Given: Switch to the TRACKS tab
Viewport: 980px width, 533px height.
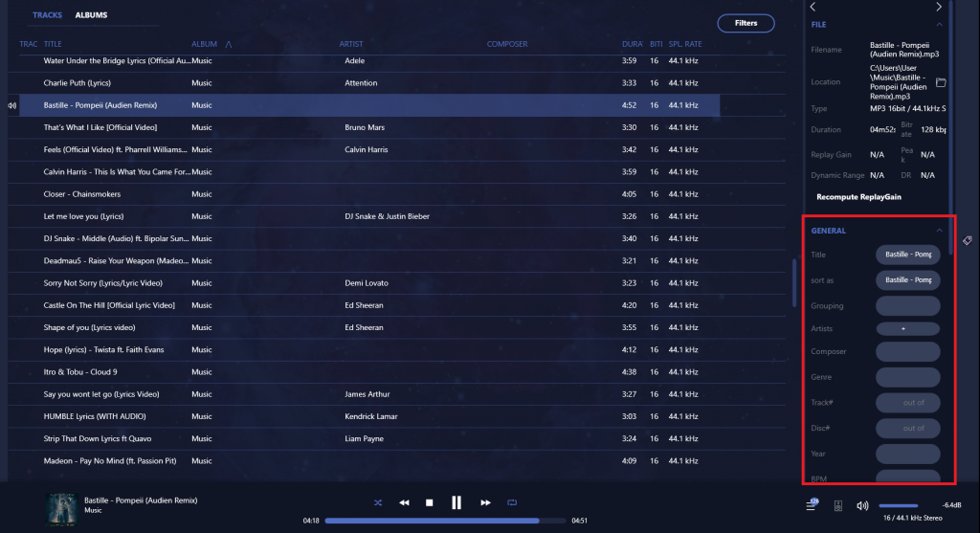Looking at the screenshot, I should 48,15.
